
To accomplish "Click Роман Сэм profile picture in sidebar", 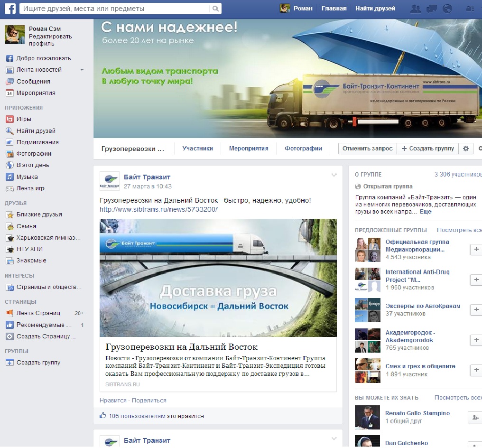I will click(14, 35).
